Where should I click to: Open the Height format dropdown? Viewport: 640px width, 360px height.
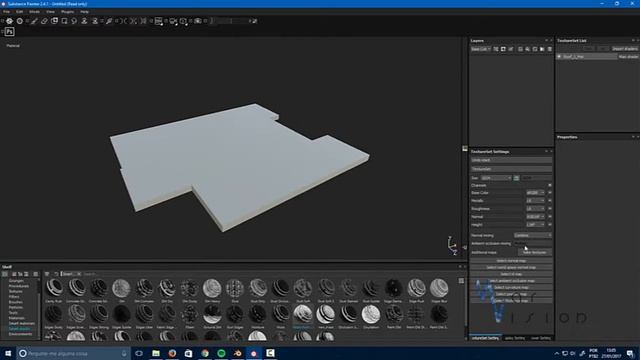pyautogui.click(x=535, y=224)
